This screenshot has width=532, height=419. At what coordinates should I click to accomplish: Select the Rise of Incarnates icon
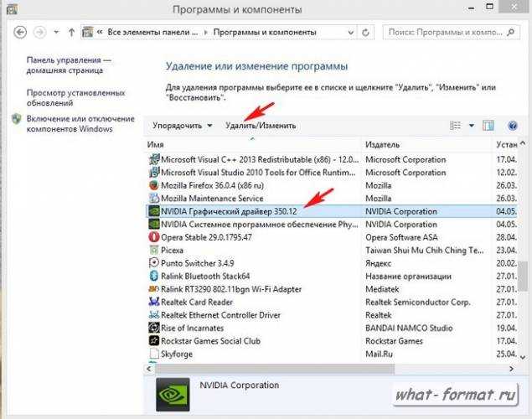tap(154, 328)
